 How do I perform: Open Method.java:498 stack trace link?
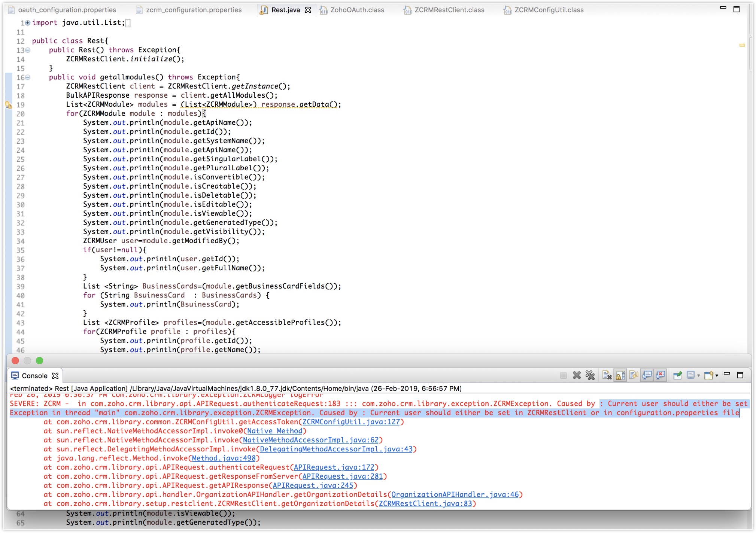coord(224,458)
